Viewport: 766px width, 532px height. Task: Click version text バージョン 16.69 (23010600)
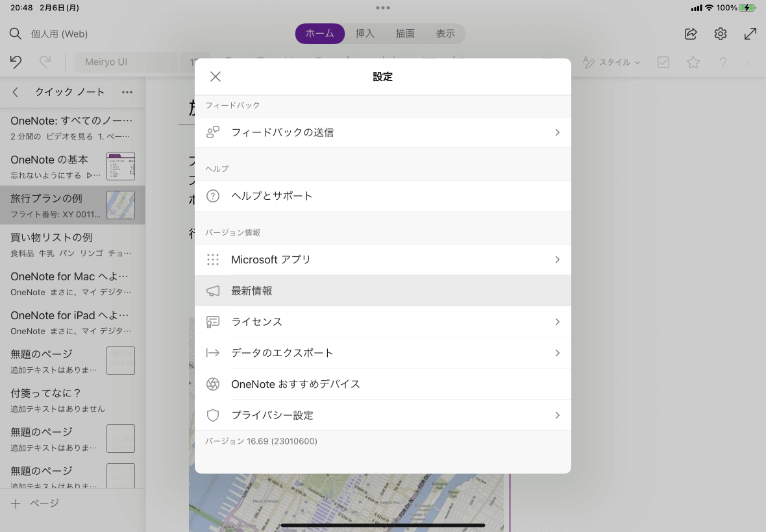tap(261, 441)
